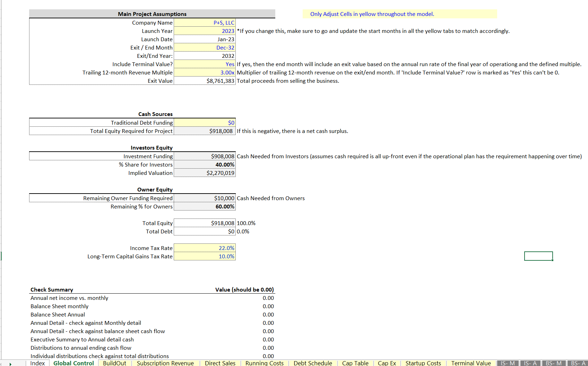Switch to the Running Costs tab
The width and height of the screenshot is (588, 366).
pos(264,363)
